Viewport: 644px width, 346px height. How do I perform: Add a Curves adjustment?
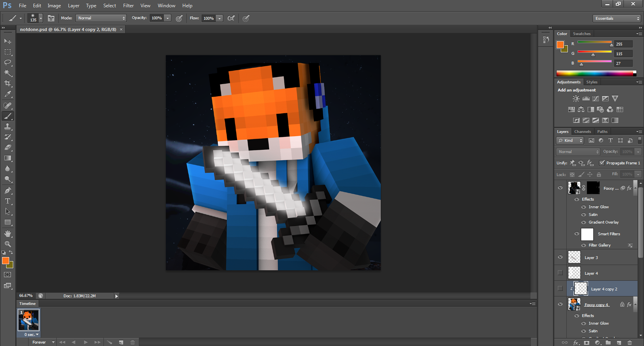[596, 99]
